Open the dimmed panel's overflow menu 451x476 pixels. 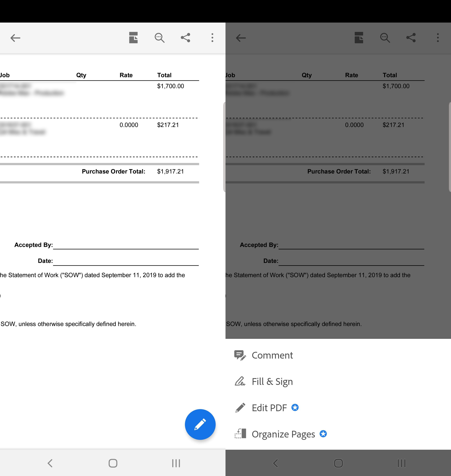click(438, 38)
